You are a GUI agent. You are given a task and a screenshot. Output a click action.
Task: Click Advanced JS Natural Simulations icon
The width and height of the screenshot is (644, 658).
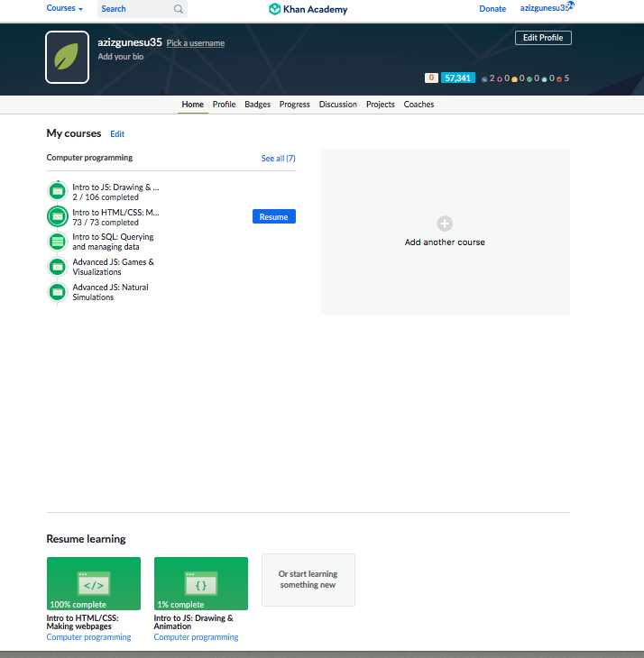[x=58, y=292]
